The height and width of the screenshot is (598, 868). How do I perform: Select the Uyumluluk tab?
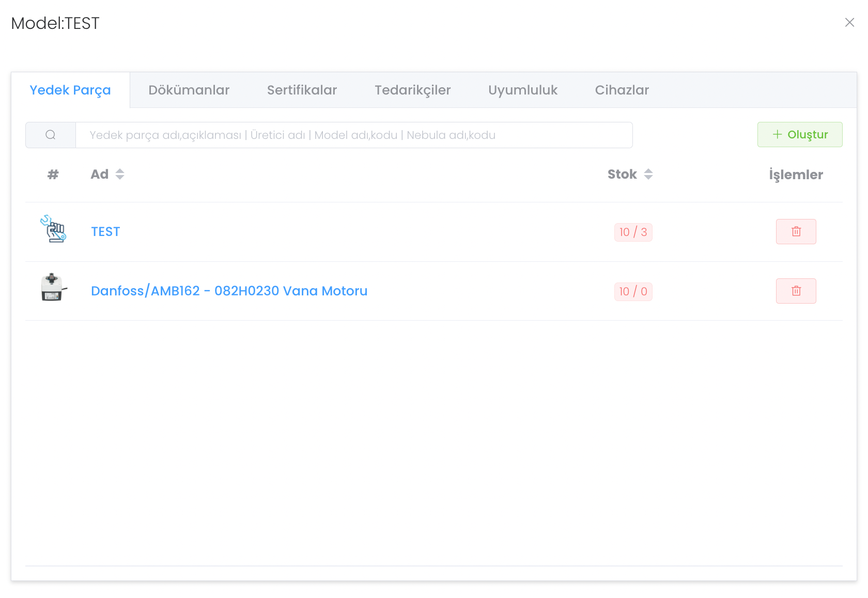[x=522, y=90]
